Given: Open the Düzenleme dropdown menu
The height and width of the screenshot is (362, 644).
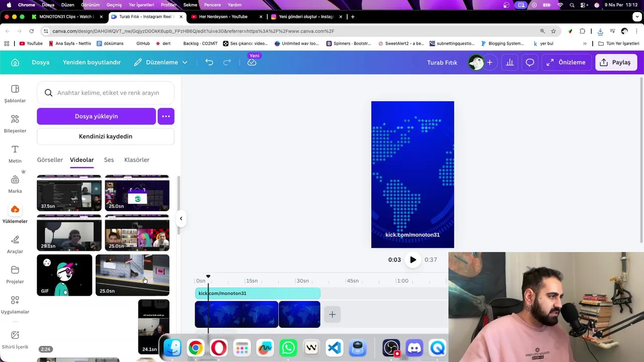Looking at the screenshot, I should [x=161, y=62].
